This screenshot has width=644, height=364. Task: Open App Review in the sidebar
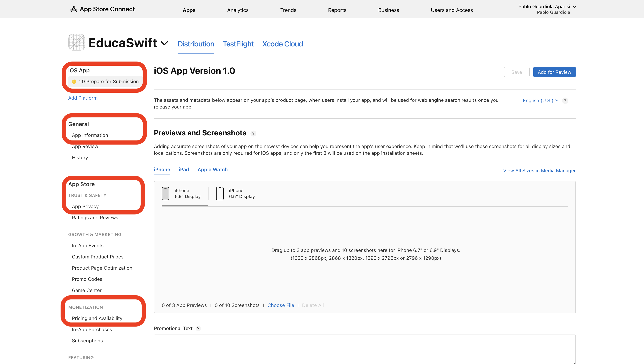(85, 146)
